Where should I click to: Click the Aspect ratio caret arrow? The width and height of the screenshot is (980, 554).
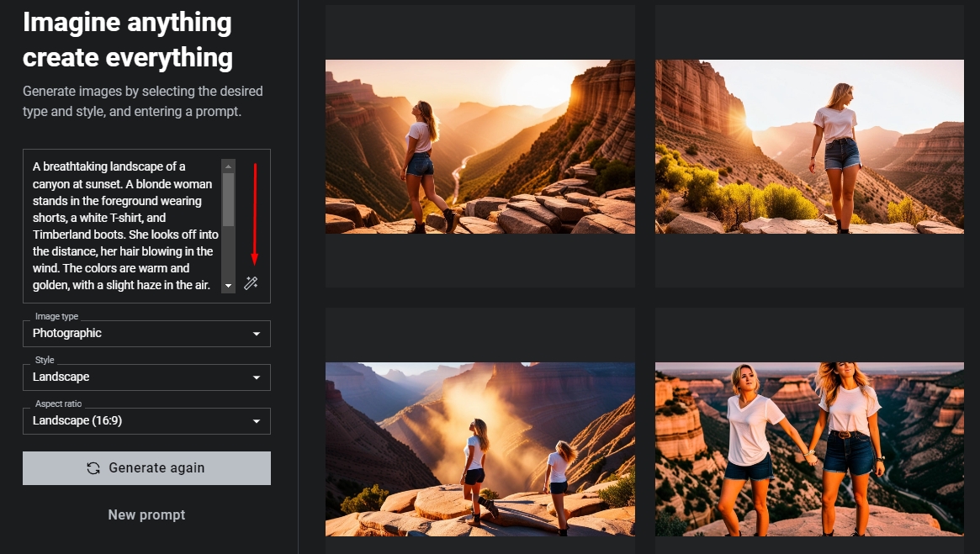coord(257,421)
